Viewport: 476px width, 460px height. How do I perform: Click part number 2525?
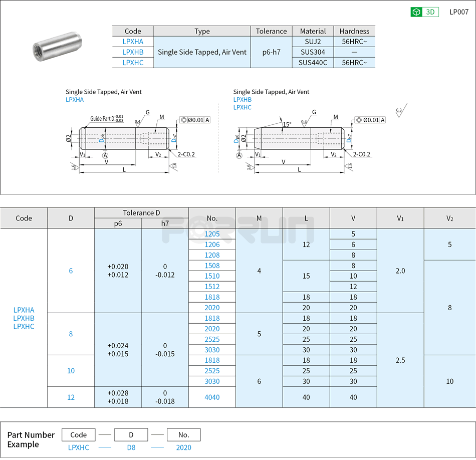(x=212, y=339)
